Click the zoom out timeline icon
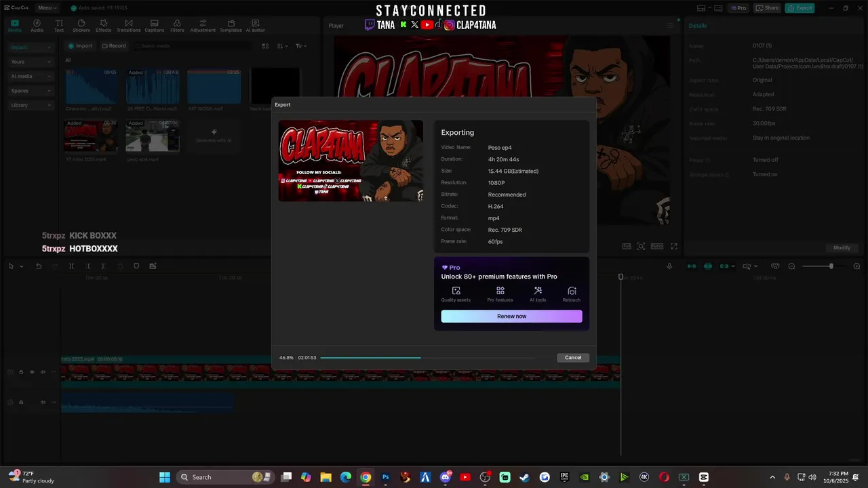Viewport: 868px width, 488px height. coord(791,266)
